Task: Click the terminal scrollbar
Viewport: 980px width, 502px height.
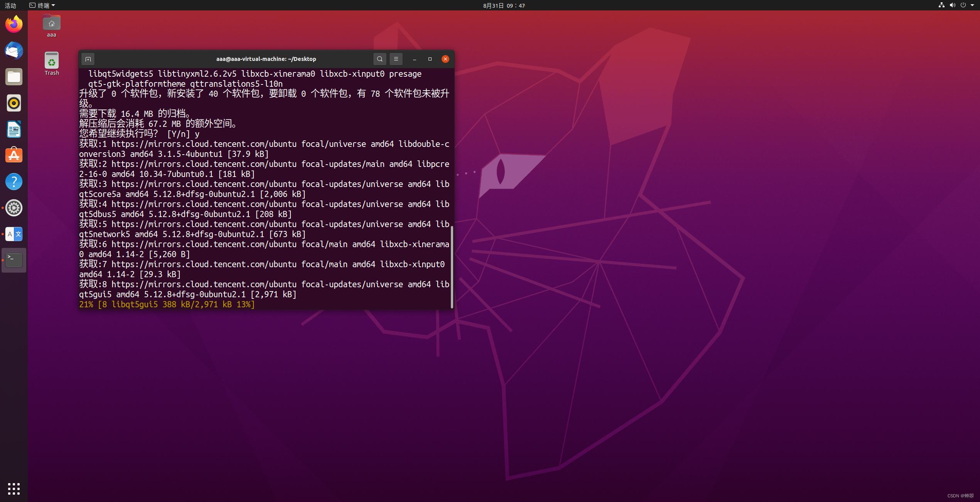Action: pos(452,266)
